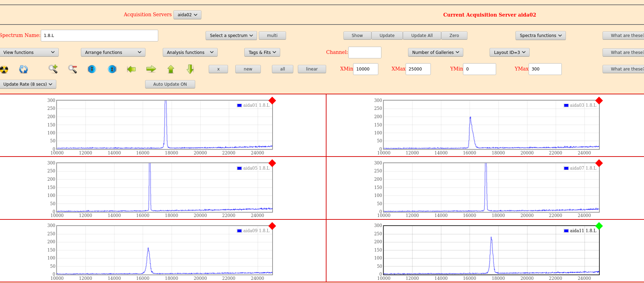The image size is (644, 283).
Task: Open the Number of Galleries dropdown
Action: coord(435,53)
